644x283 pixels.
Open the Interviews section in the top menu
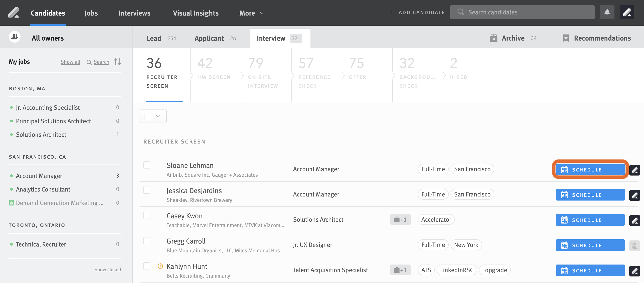134,13
